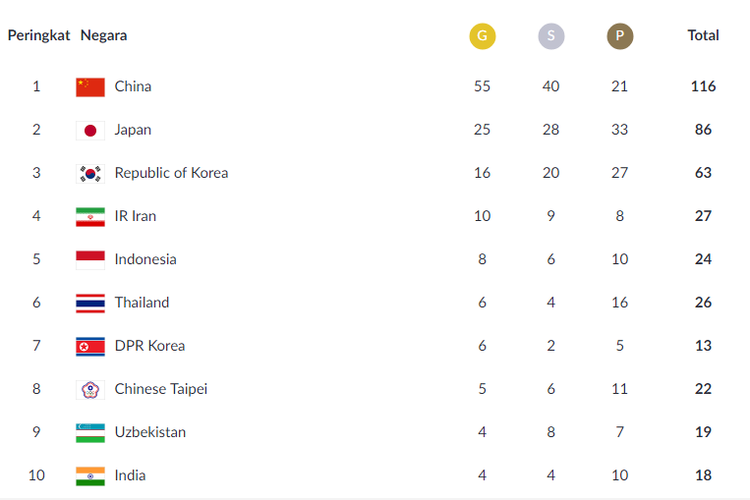
Task: Click the DPR Korea flag icon
Action: point(90,346)
